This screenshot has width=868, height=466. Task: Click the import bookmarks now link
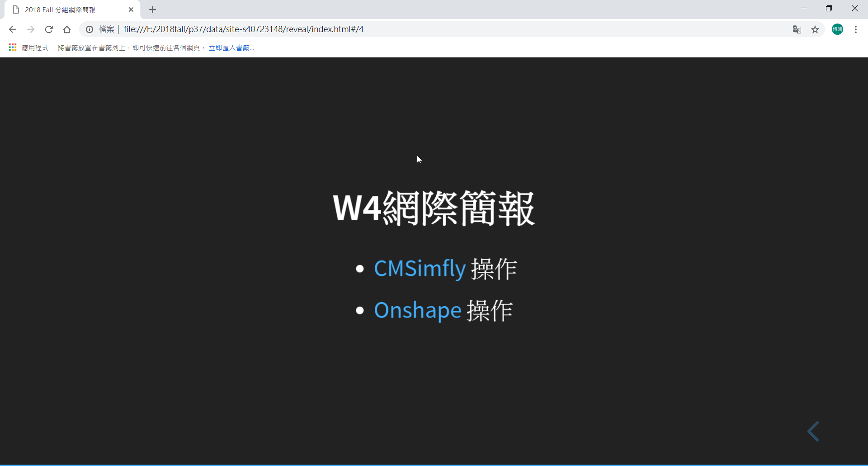(231, 48)
